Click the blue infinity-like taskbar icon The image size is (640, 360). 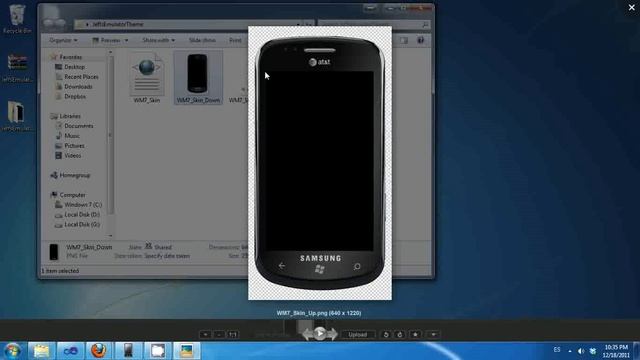[x=70, y=351]
